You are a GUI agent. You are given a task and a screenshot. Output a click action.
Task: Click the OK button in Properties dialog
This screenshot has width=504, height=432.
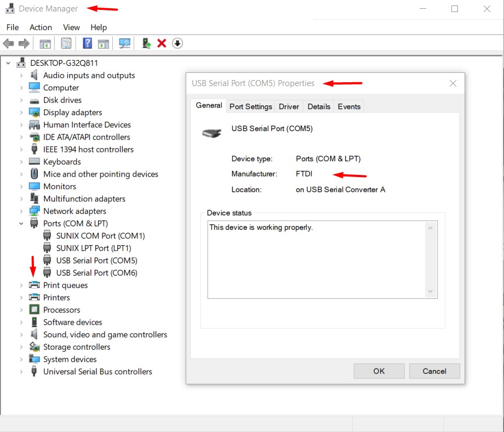379,371
